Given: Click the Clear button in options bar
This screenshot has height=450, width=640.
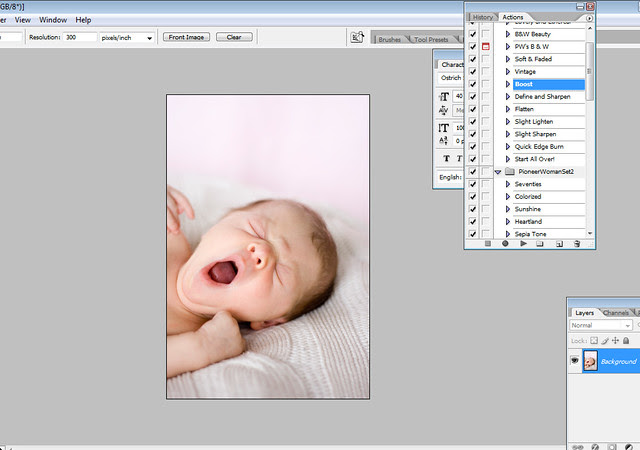Looking at the screenshot, I should 234,37.
